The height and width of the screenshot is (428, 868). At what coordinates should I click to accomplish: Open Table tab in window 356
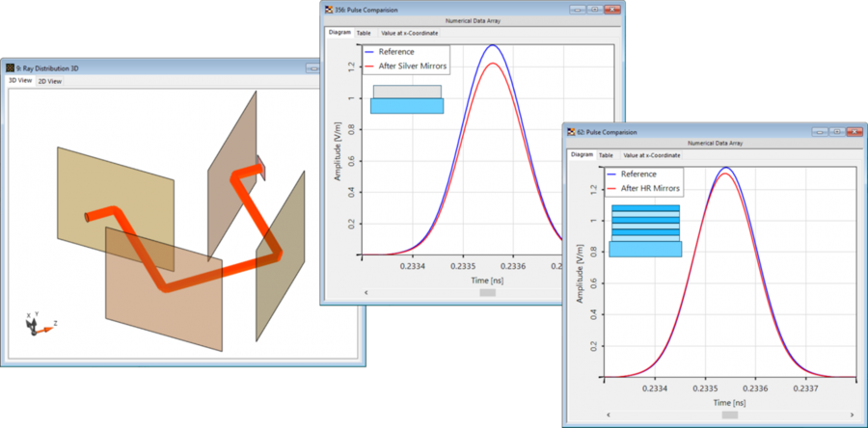coord(364,33)
